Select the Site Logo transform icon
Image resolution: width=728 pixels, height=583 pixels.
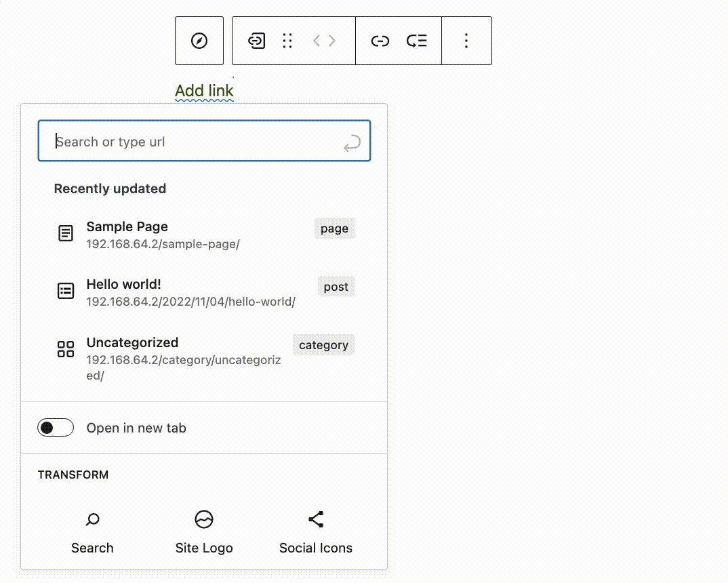(x=204, y=519)
